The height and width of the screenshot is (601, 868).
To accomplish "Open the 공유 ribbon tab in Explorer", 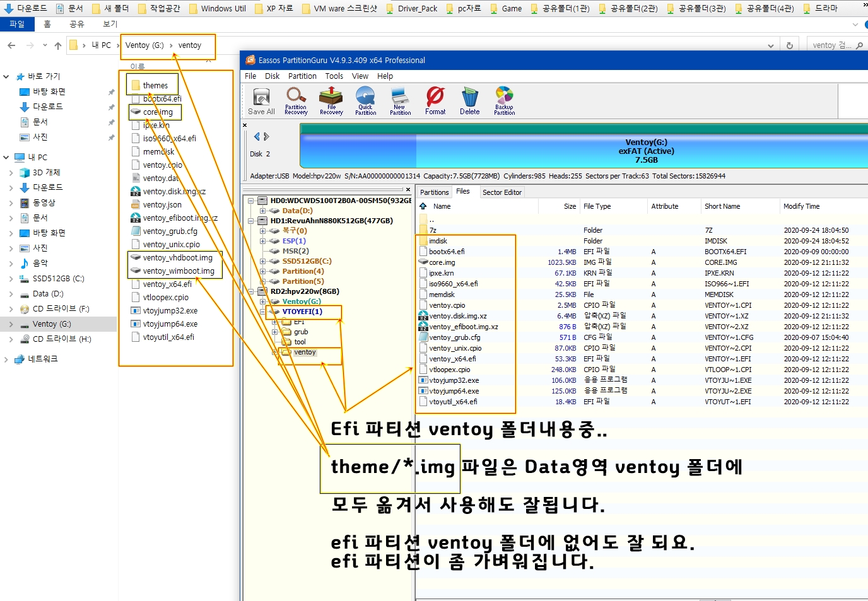I will coord(77,24).
